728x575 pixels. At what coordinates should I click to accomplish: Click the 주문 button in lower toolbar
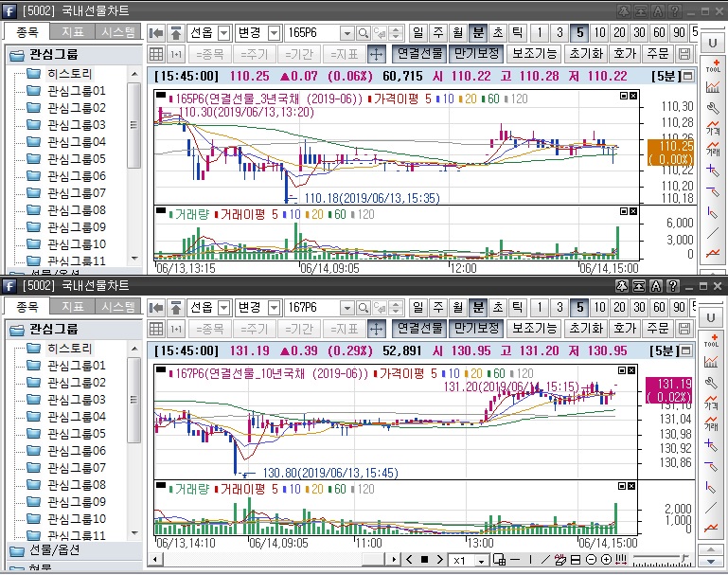click(656, 328)
